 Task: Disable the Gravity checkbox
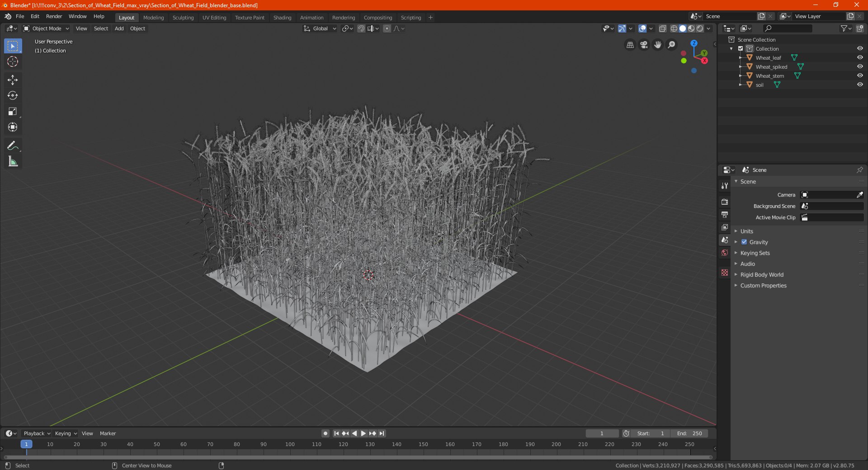click(744, 242)
